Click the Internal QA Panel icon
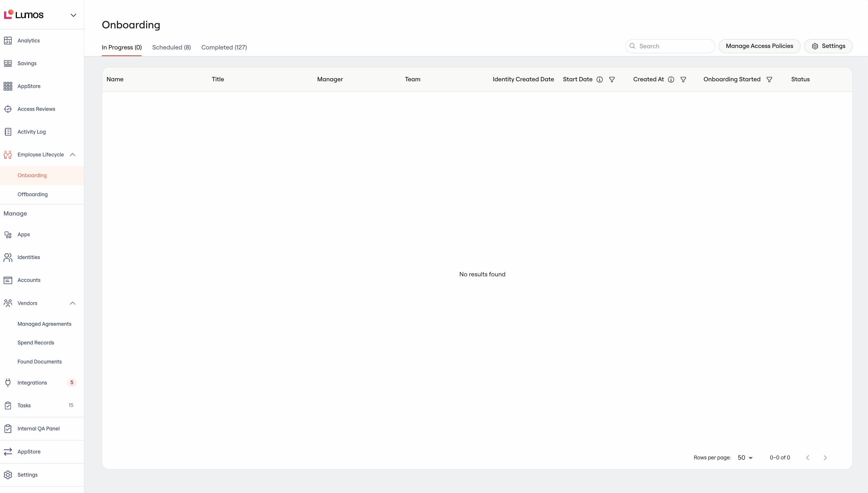Screen dimensions: 868x493 8,429
